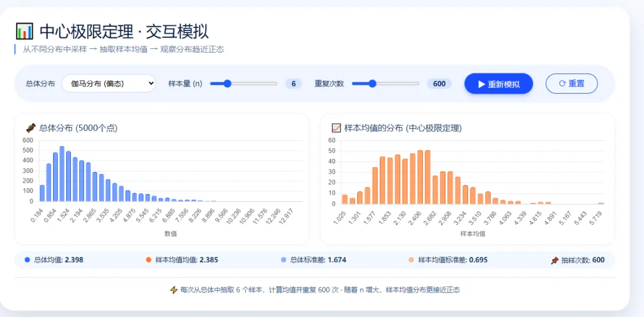Click the repetitions value badge showing 600
644x317 pixels.
tap(439, 84)
